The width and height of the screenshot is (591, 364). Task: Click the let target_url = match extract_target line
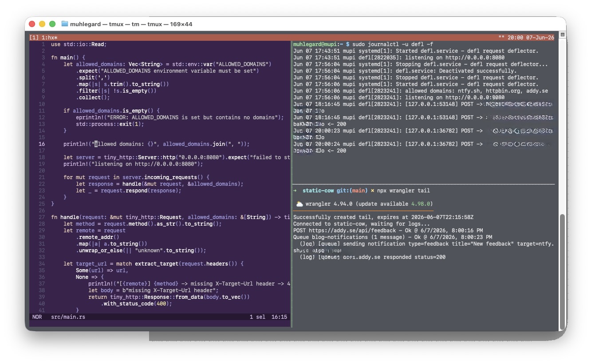tap(154, 264)
